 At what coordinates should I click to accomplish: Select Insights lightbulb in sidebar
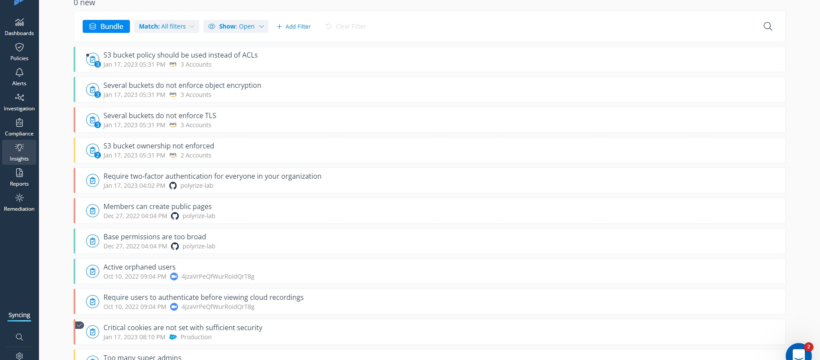tap(19, 152)
